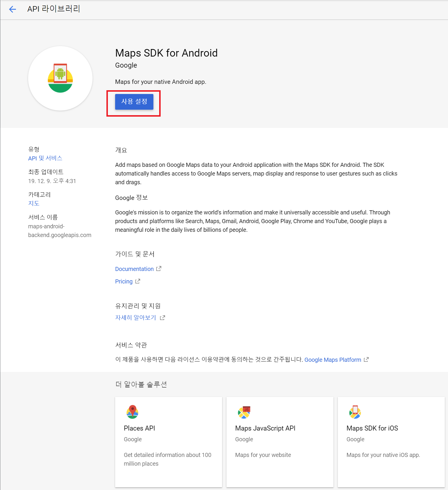Click the Maps JavaScript API icon
Image resolution: width=448 pixels, height=490 pixels.
click(x=244, y=412)
